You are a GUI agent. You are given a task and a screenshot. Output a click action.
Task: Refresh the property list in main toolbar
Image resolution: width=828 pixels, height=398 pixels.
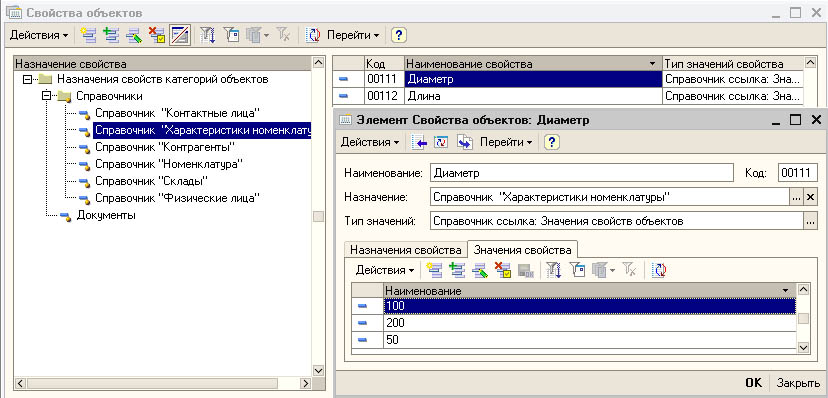tap(314, 35)
